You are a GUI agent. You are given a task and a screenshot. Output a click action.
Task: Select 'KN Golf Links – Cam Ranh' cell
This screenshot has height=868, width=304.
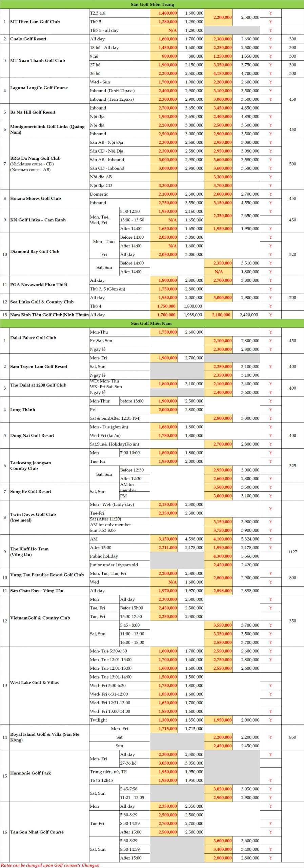coord(49,220)
